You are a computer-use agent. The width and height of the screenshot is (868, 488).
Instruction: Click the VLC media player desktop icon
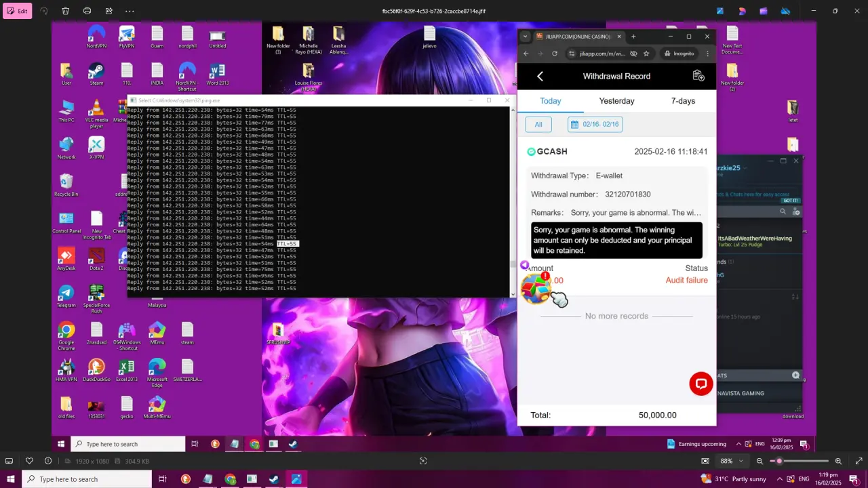click(x=96, y=114)
